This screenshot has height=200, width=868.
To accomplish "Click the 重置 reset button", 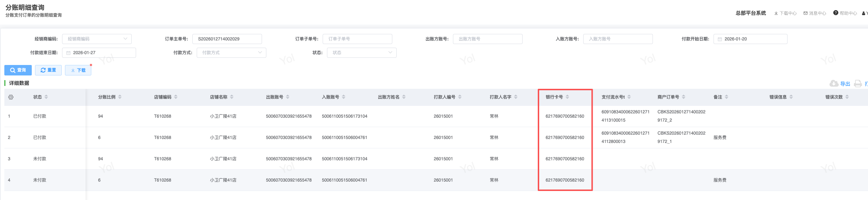I will 48,70.
